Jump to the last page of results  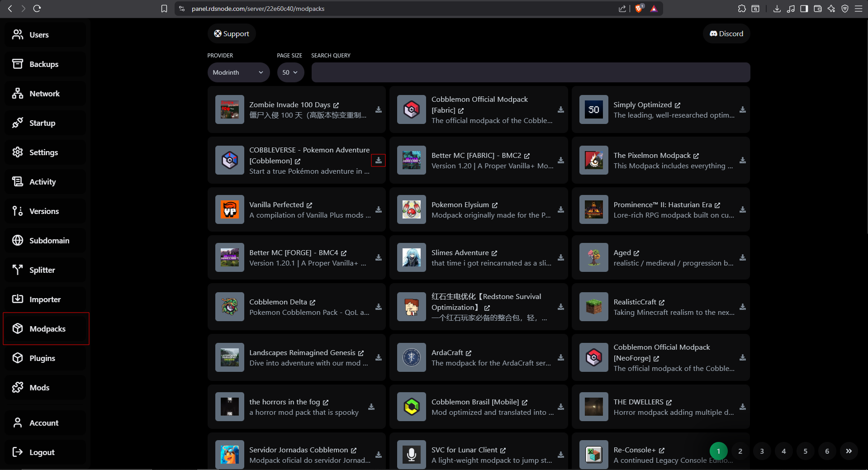[x=849, y=451]
